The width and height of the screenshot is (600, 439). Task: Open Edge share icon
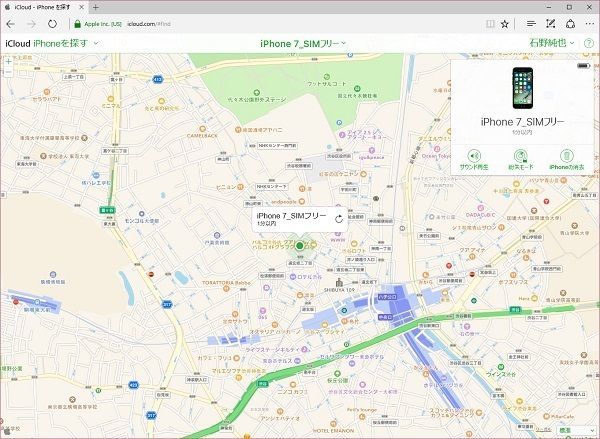click(570, 24)
